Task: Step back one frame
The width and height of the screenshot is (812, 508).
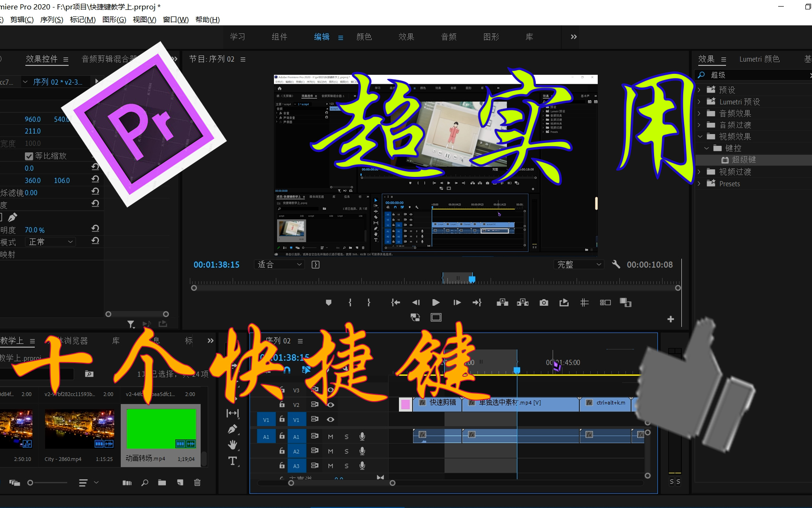Action: tap(416, 302)
